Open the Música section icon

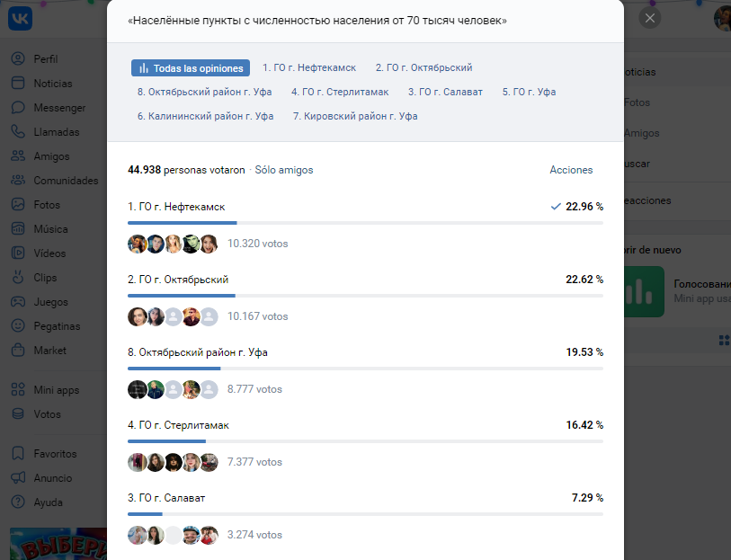point(18,229)
